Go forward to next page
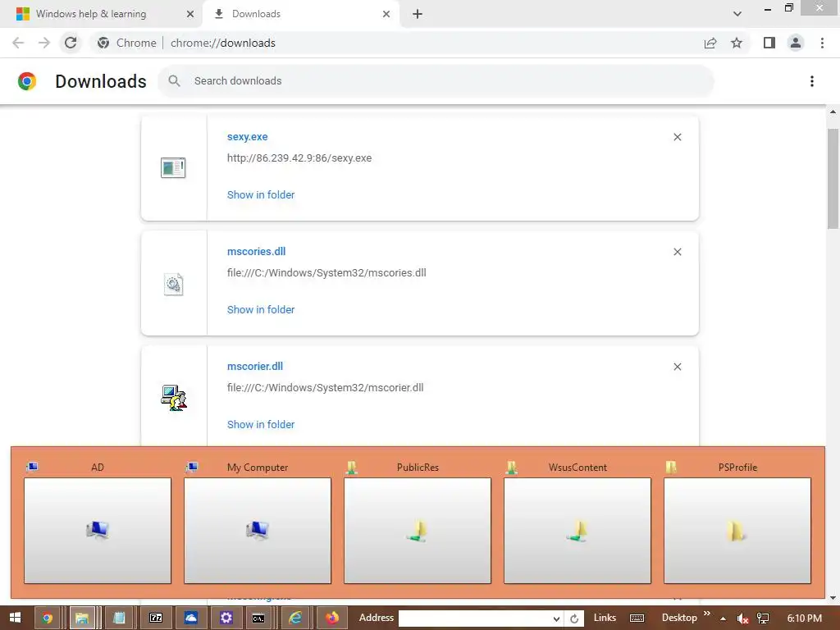Viewport: 840px width, 630px height. coord(44,43)
